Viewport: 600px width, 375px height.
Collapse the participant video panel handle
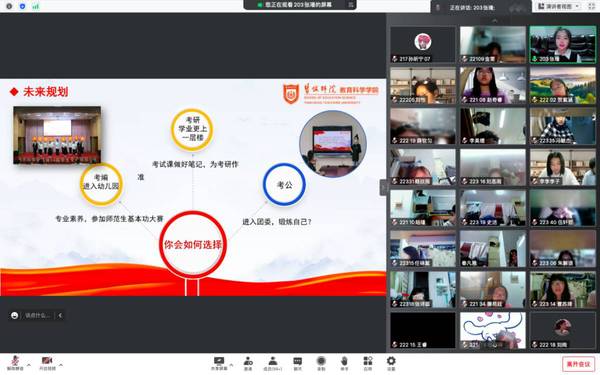(383, 188)
